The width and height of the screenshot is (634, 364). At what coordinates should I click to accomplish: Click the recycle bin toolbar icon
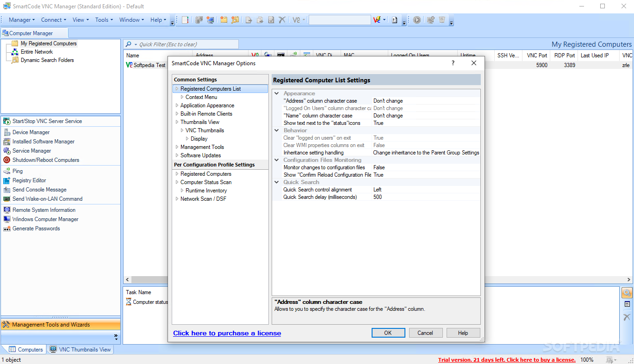pos(442,20)
